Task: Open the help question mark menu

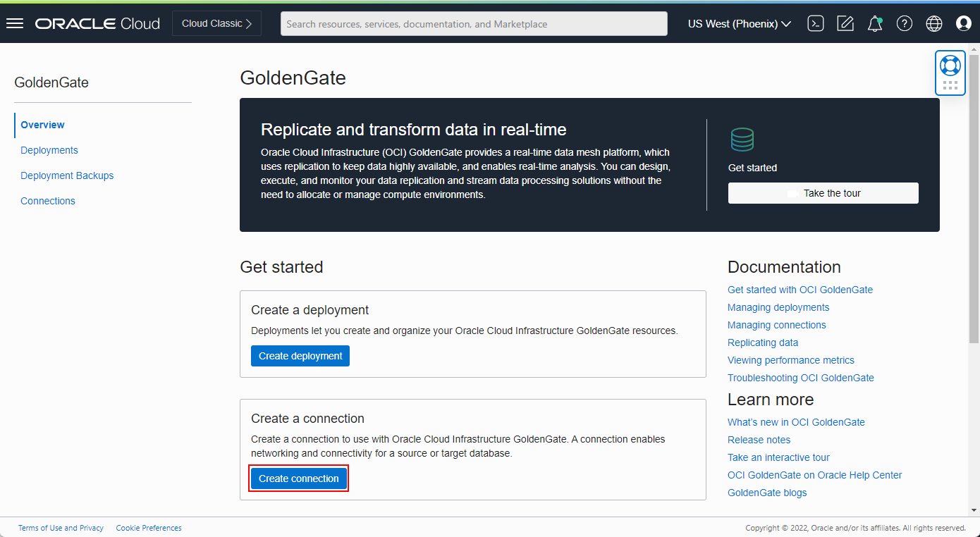Action: [x=905, y=23]
